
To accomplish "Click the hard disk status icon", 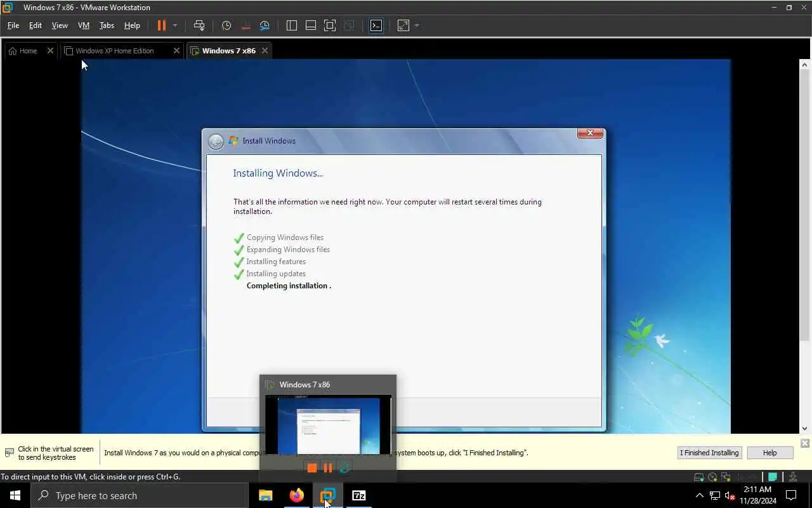I will click(699, 478).
